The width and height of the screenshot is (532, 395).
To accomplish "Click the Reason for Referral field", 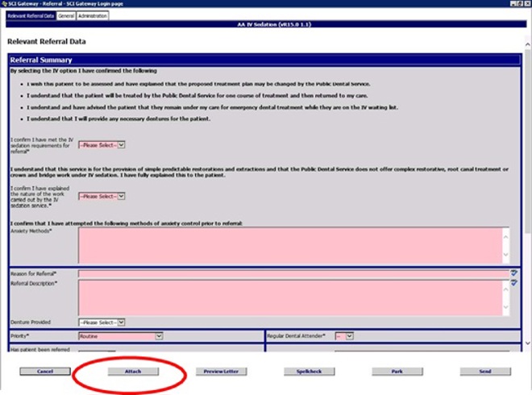I will tap(294, 273).
